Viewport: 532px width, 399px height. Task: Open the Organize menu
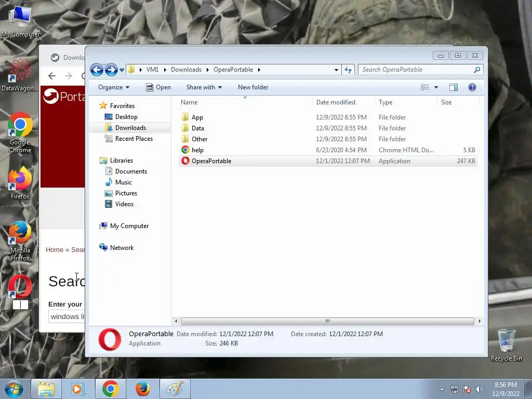[114, 87]
